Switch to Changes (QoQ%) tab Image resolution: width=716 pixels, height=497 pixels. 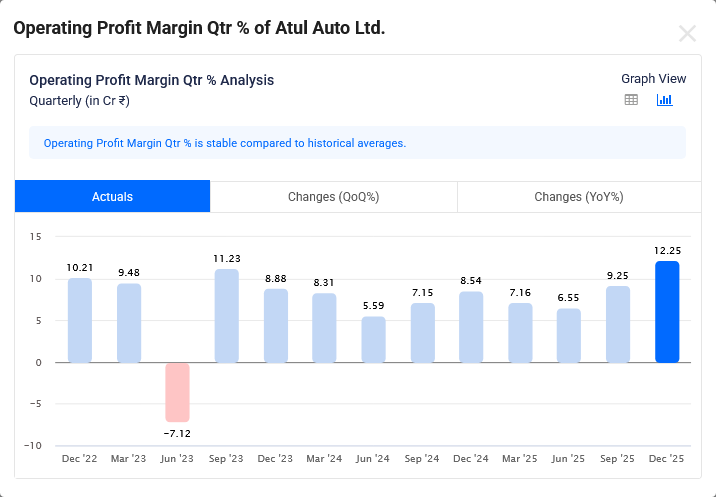coord(333,197)
